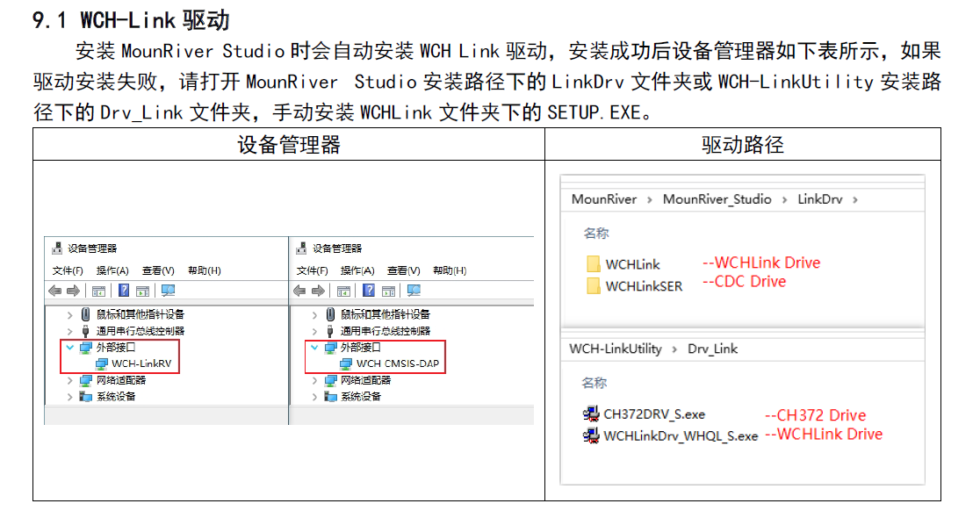The width and height of the screenshot is (980, 518).
Task: Open the WCHLinkSER folder
Action: pos(643,286)
